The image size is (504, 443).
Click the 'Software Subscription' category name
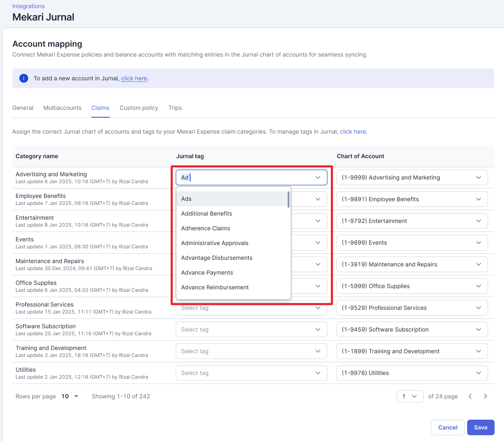(x=46, y=326)
